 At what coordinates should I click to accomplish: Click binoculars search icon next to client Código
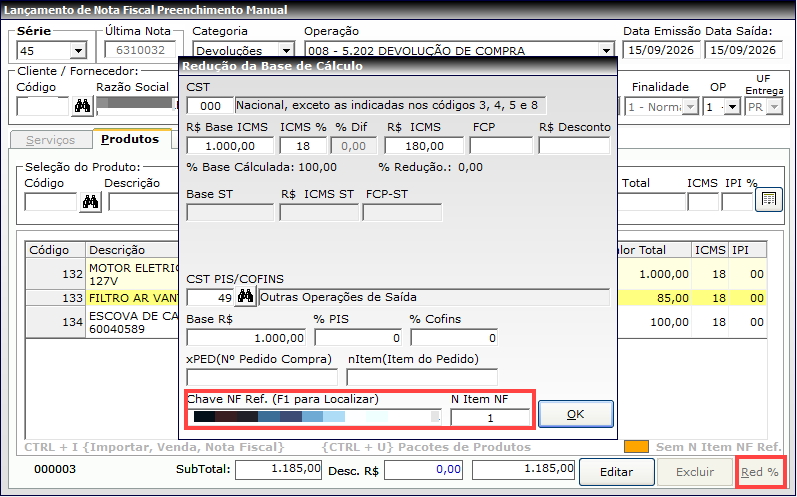82,106
